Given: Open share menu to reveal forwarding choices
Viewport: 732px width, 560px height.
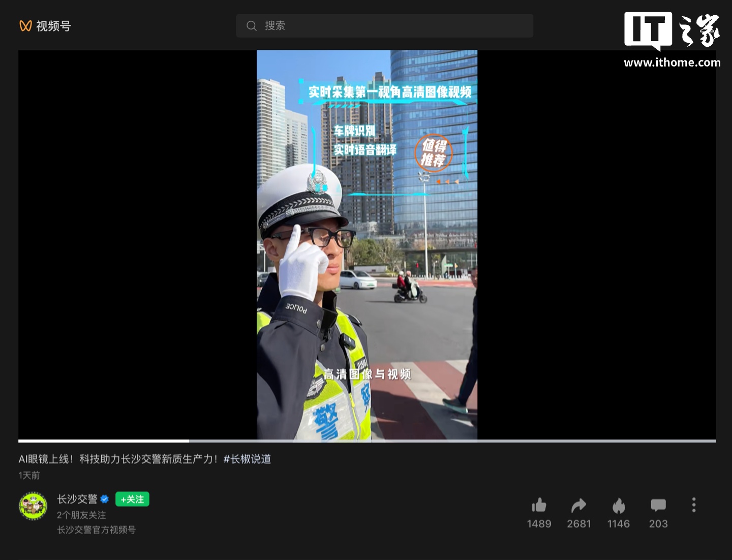Looking at the screenshot, I should (579, 524).
